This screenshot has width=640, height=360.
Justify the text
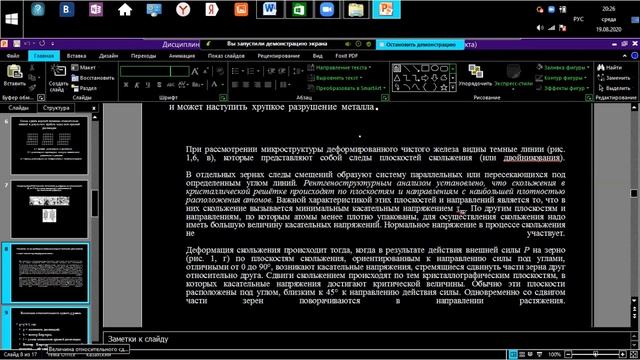[x=268, y=85]
